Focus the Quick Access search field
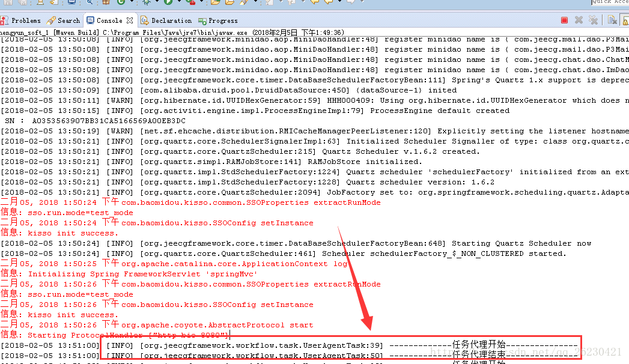629x364 pixels. coord(610,2)
